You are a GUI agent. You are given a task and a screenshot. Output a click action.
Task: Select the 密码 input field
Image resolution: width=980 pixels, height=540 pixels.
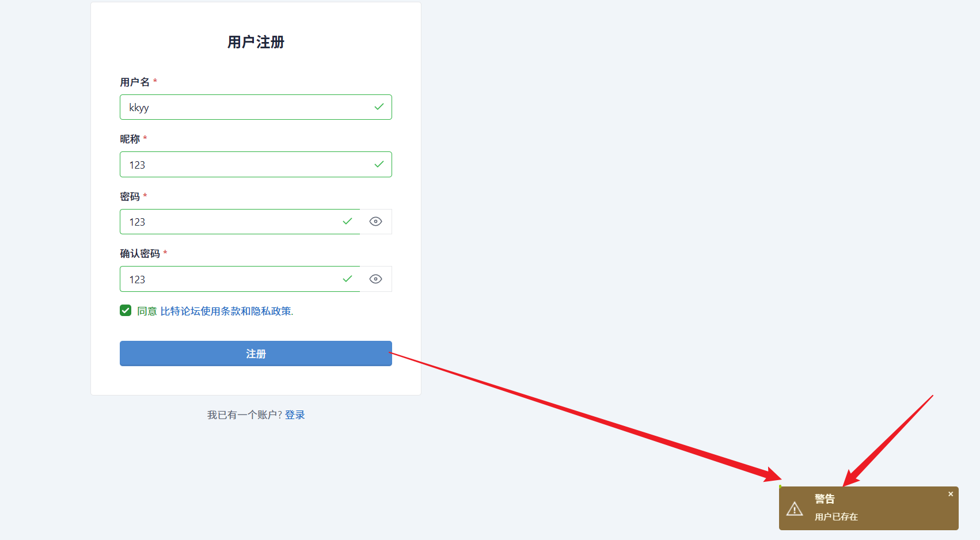240,222
